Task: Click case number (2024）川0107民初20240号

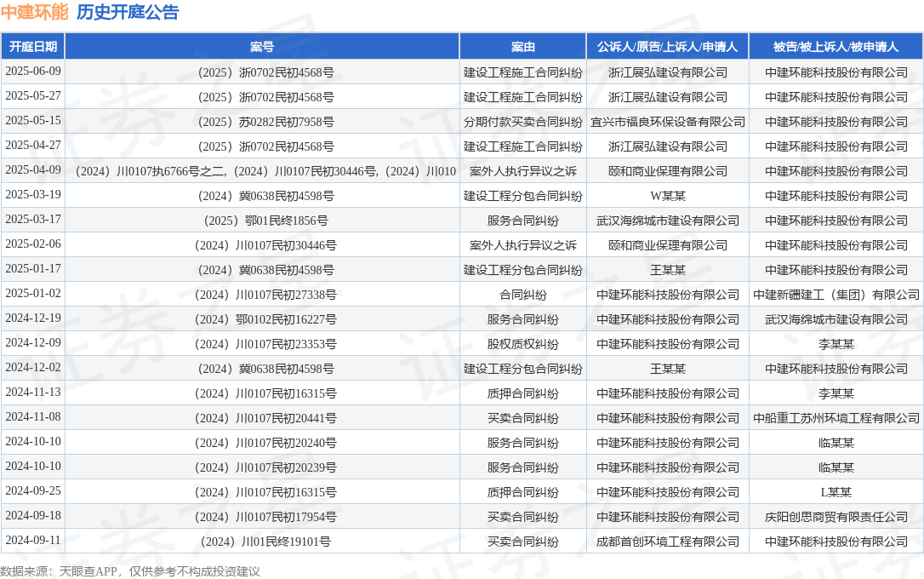Action: (x=265, y=444)
